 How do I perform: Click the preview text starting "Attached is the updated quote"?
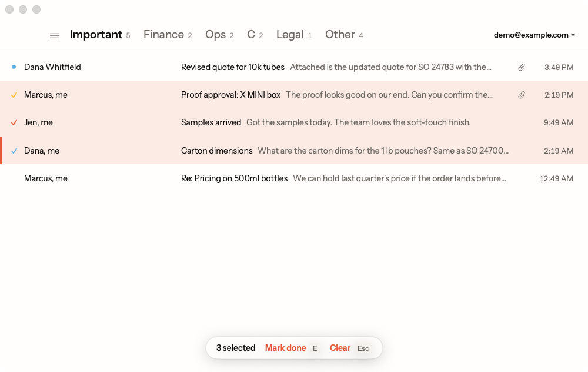pos(390,67)
